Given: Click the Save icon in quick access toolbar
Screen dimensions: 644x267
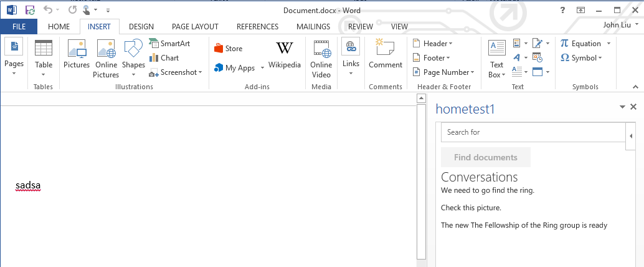Looking at the screenshot, I should [30, 10].
